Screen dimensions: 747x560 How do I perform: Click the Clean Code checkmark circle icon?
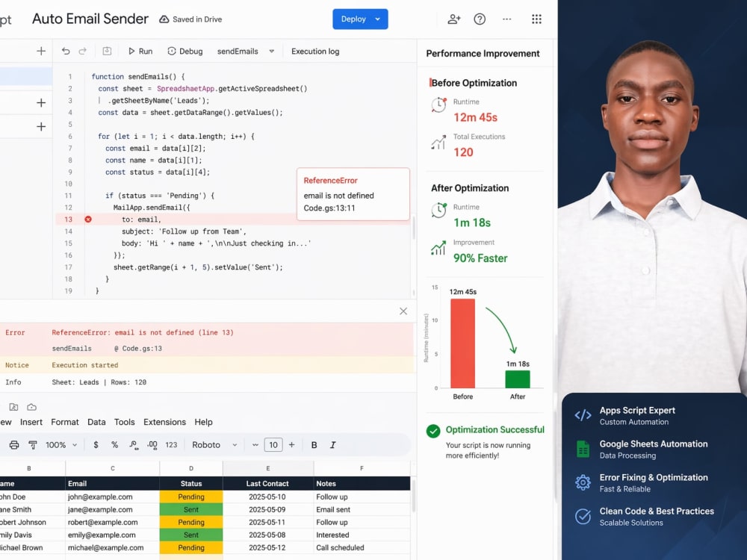tap(583, 516)
